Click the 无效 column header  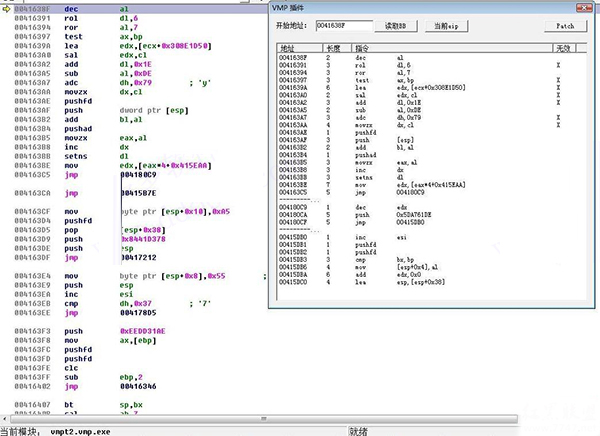coord(562,48)
